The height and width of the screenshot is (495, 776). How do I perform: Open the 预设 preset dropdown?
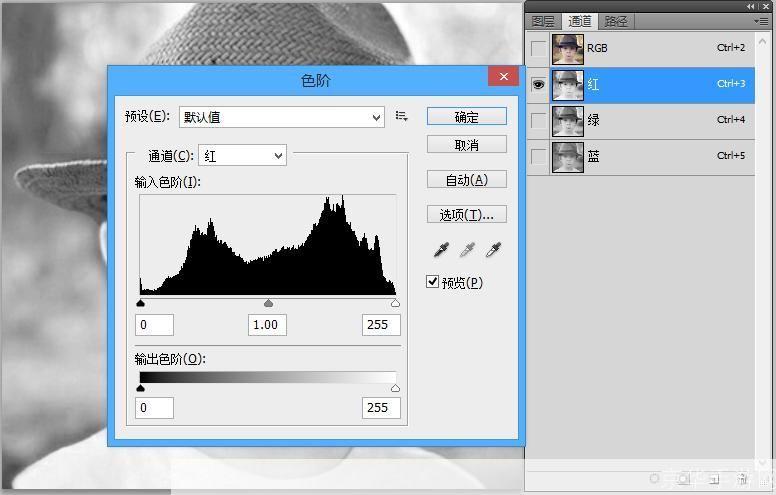[282, 117]
